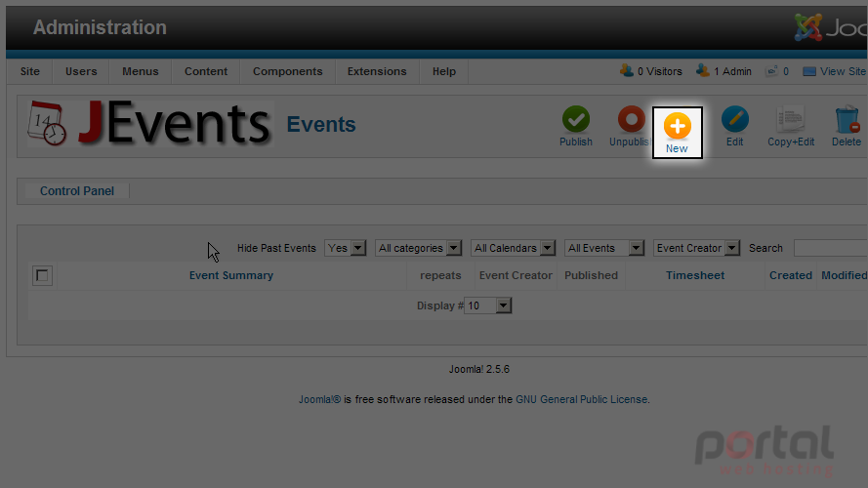Open the Menus menu
The width and height of the screenshot is (868, 488).
(x=140, y=71)
